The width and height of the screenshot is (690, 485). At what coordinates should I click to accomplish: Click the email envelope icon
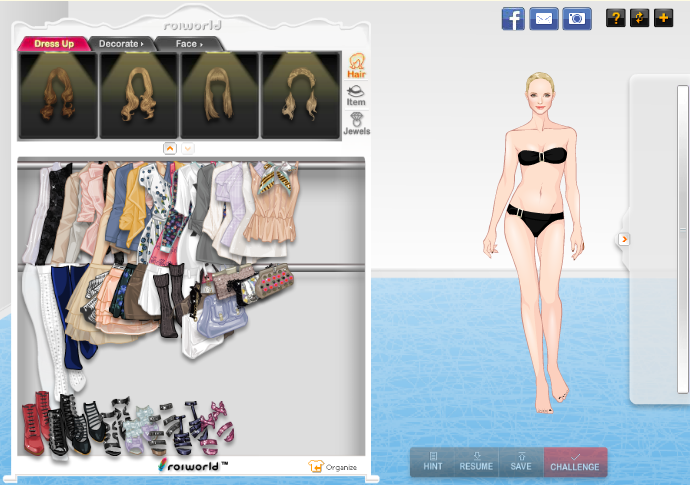point(543,18)
